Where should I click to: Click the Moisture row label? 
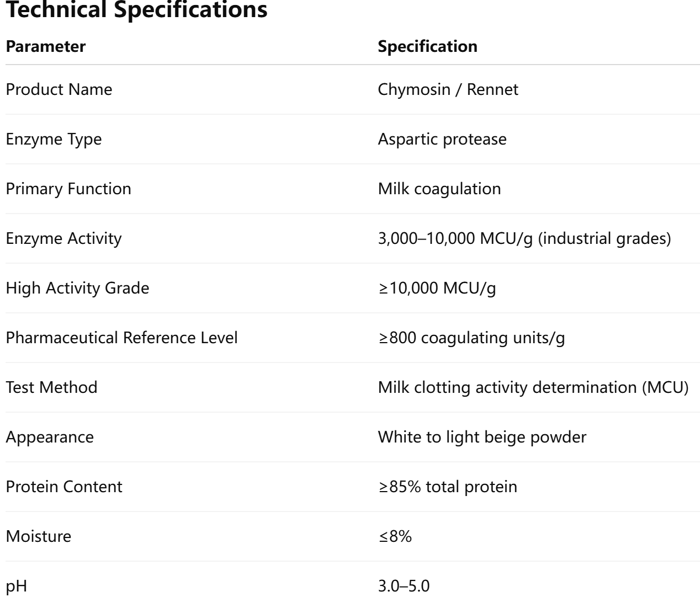[x=39, y=536]
